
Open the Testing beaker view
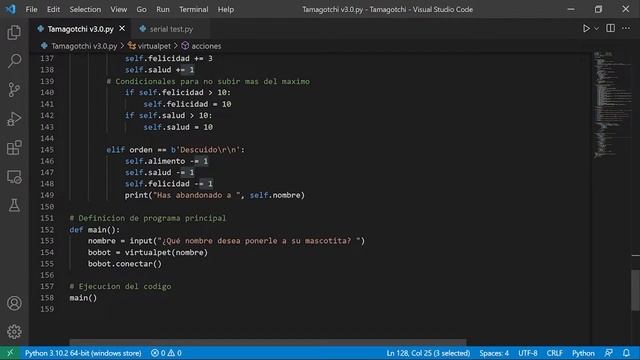14,205
